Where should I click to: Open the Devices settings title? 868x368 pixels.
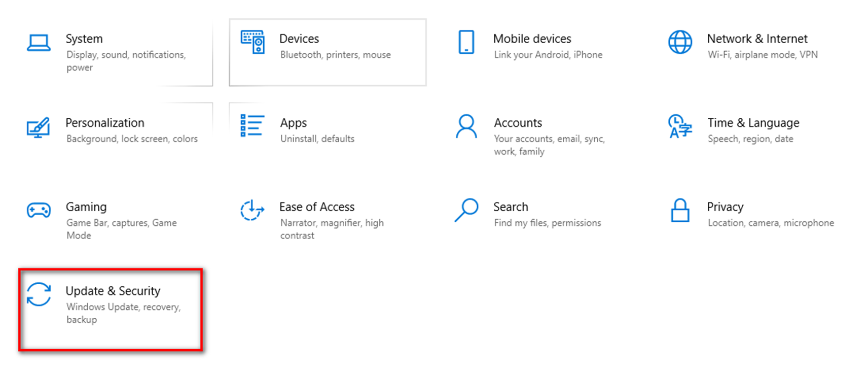click(299, 39)
